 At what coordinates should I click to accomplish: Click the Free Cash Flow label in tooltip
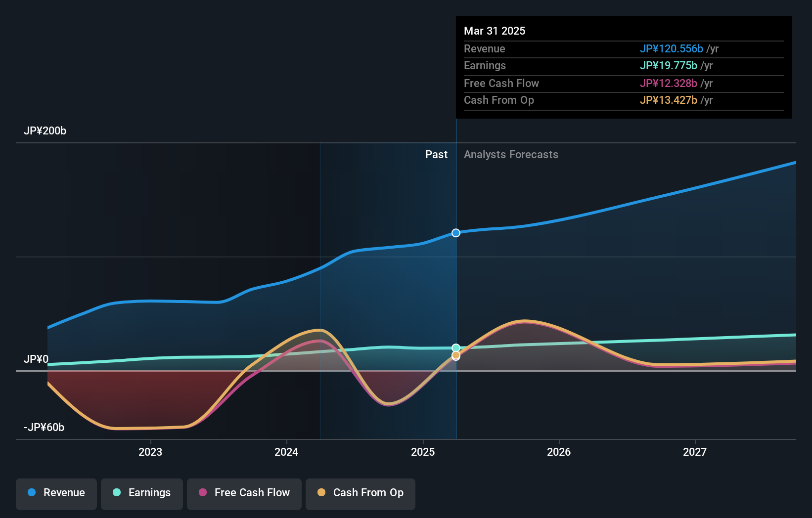click(x=501, y=83)
